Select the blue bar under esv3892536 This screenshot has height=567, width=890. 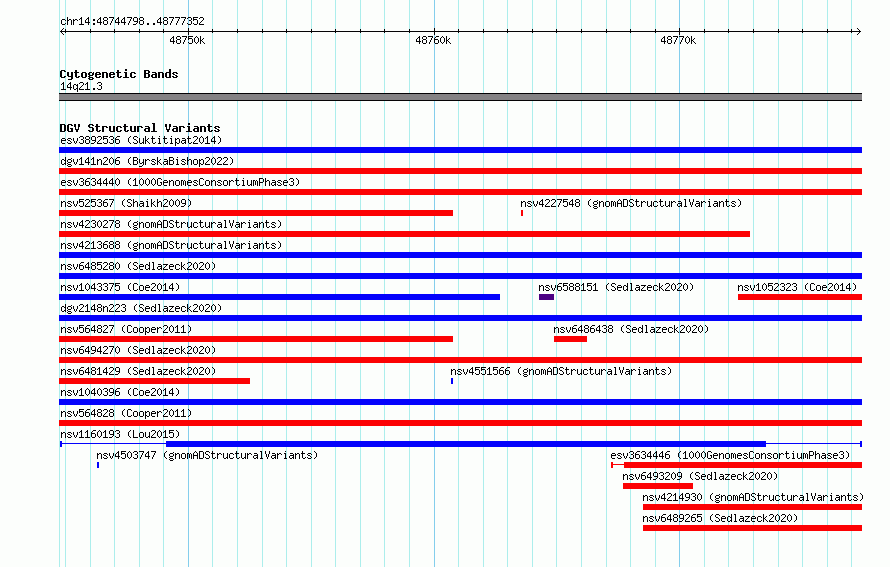pyautogui.click(x=460, y=150)
